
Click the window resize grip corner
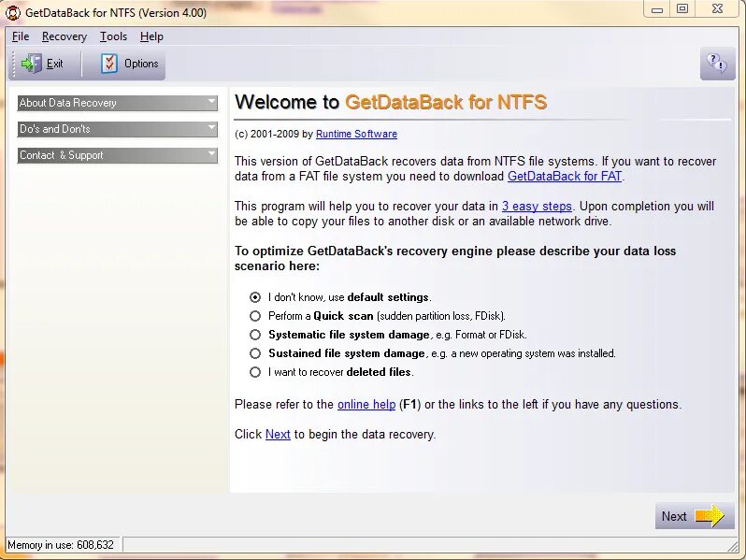point(733,546)
